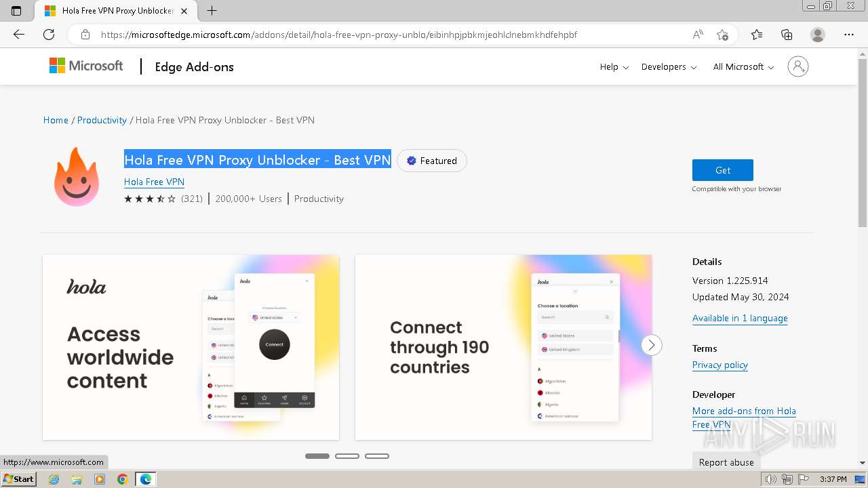This screenshot has width=868, height=488.
Task: Click the Sign in account icon
Action: [x=798, y=66]
